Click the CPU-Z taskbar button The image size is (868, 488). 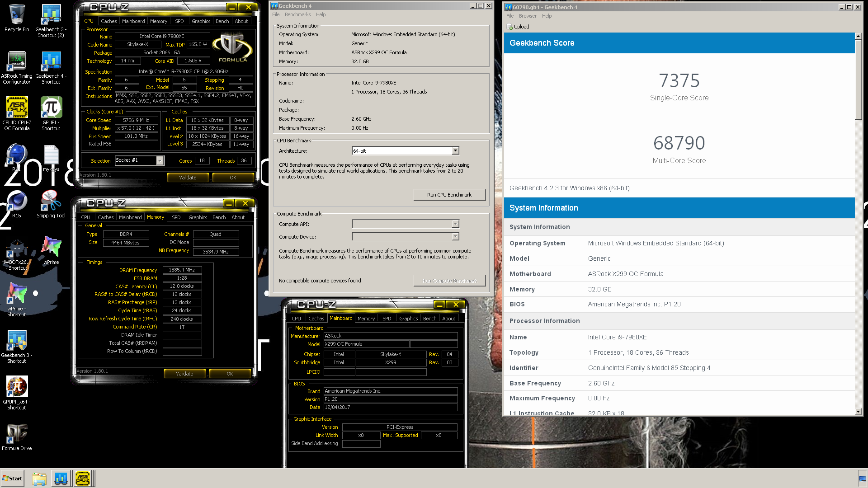pyautogui.click(x=83, y=479)
